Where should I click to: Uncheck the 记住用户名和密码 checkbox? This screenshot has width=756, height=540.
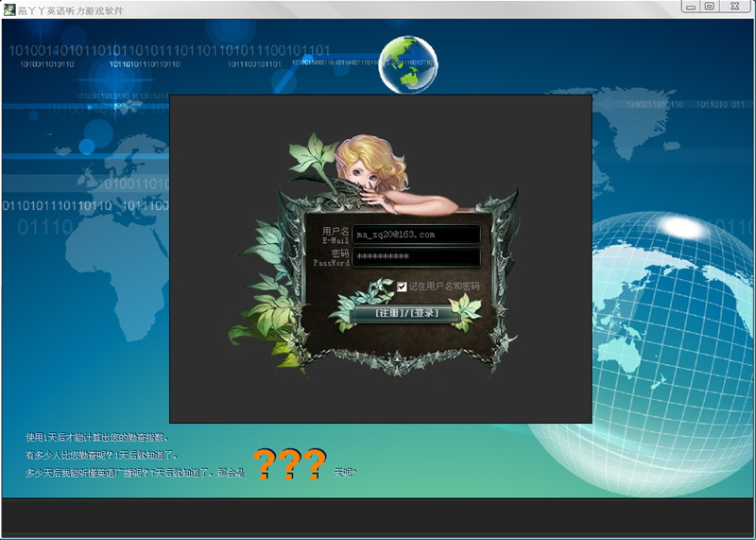[403, 287]
